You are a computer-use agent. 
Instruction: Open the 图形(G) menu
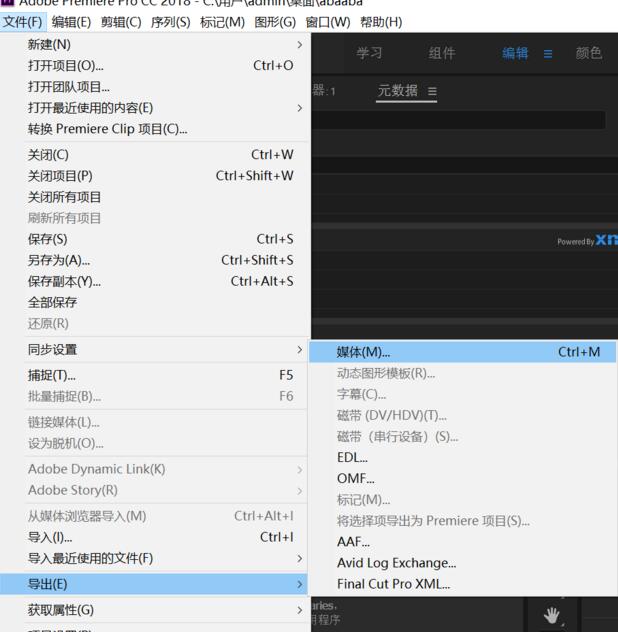click(275, 22)
